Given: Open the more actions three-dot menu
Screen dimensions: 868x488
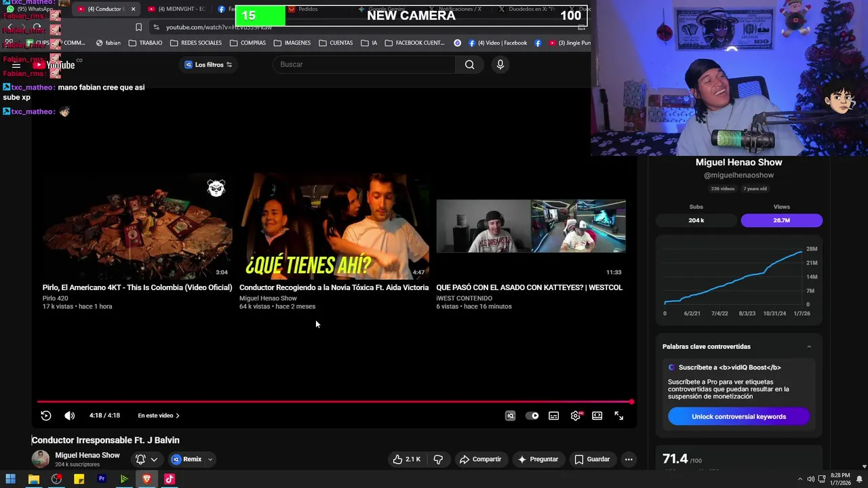Looking at the screenshot, I should [x=629, y=459].
